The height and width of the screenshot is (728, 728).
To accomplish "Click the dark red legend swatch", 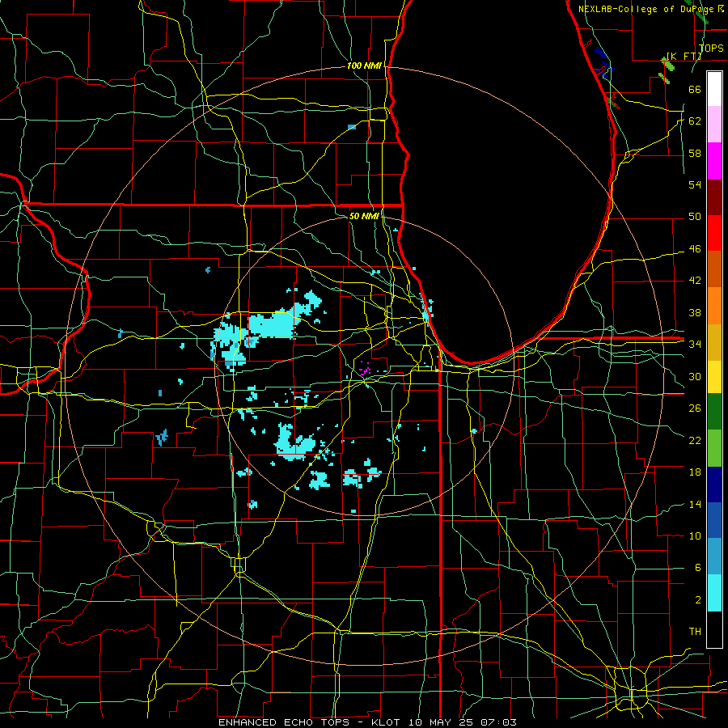I will coord(714,197).
